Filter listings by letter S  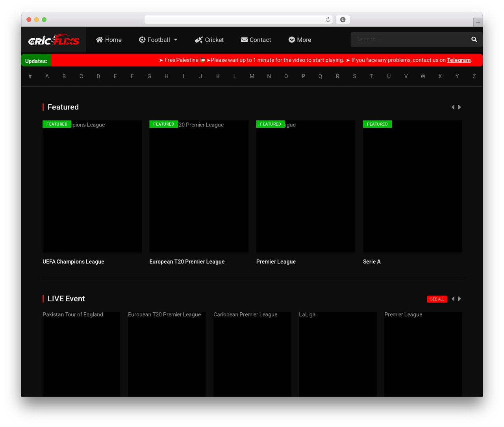point(354,76)
